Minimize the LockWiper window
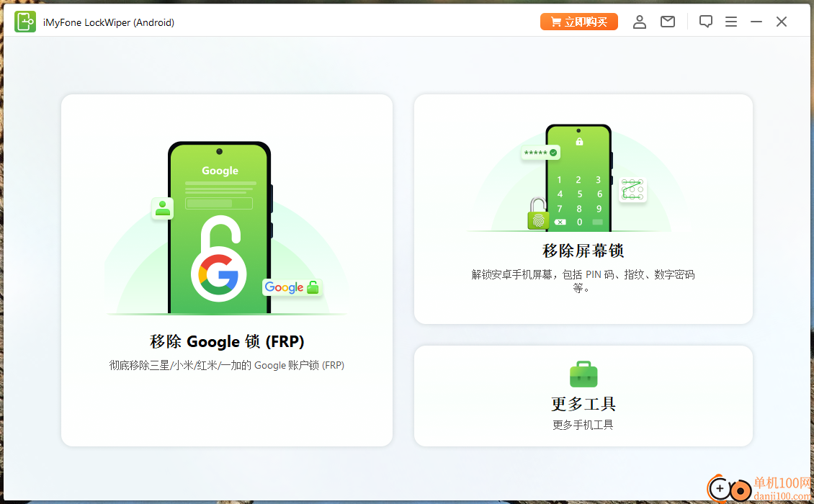Screen dimensions: 814x504 coord(756,22)
